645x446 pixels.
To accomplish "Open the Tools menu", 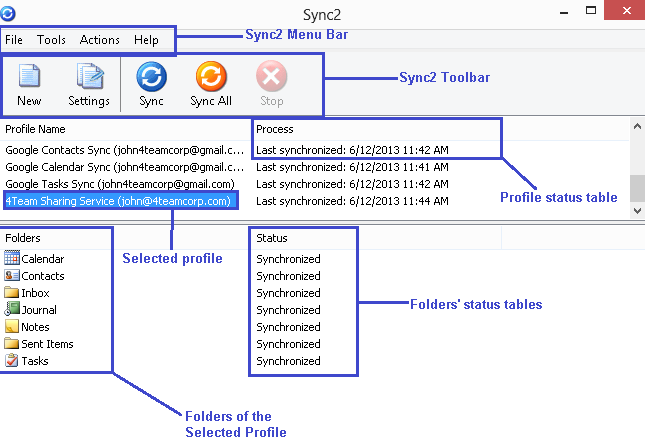I will (x=51, y=40).
